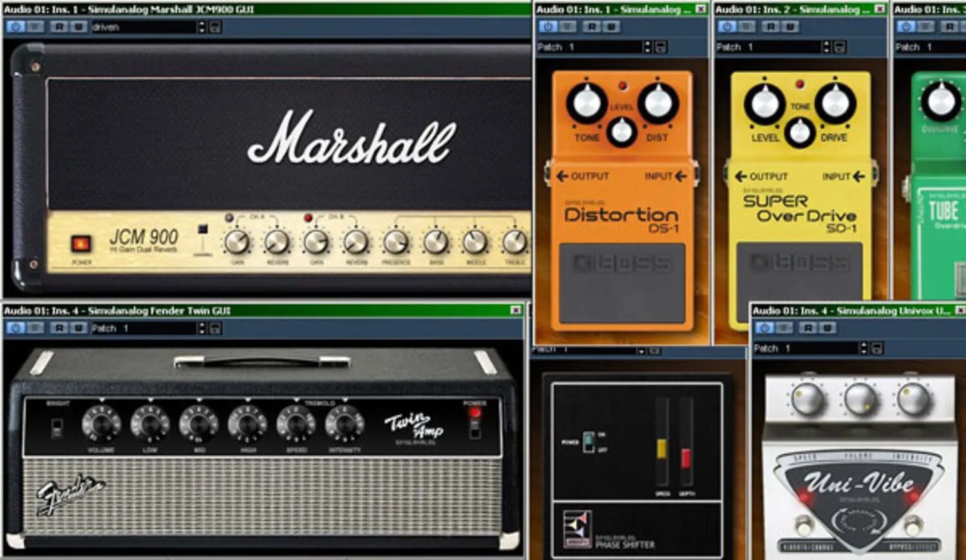Click the Overdrive knob on the green Tube pedal

[x=941, y=102]
